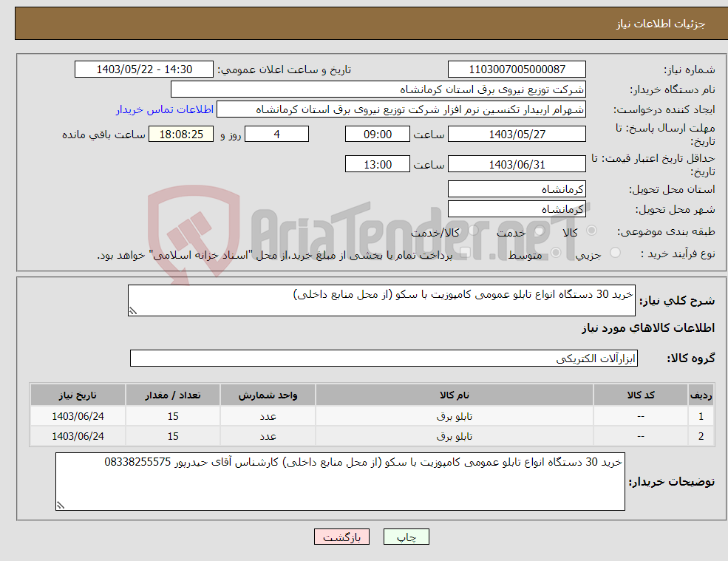728x561 pixels.
Task: Click quantity 15 in row 2
Action: pyautogui.click(x=173, y=437)
